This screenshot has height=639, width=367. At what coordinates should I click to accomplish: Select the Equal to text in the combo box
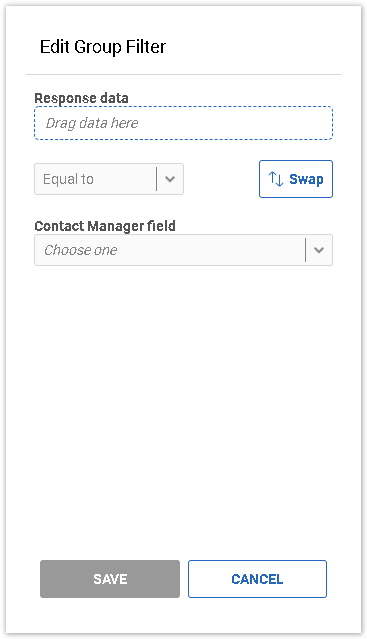tap(68, 179)
